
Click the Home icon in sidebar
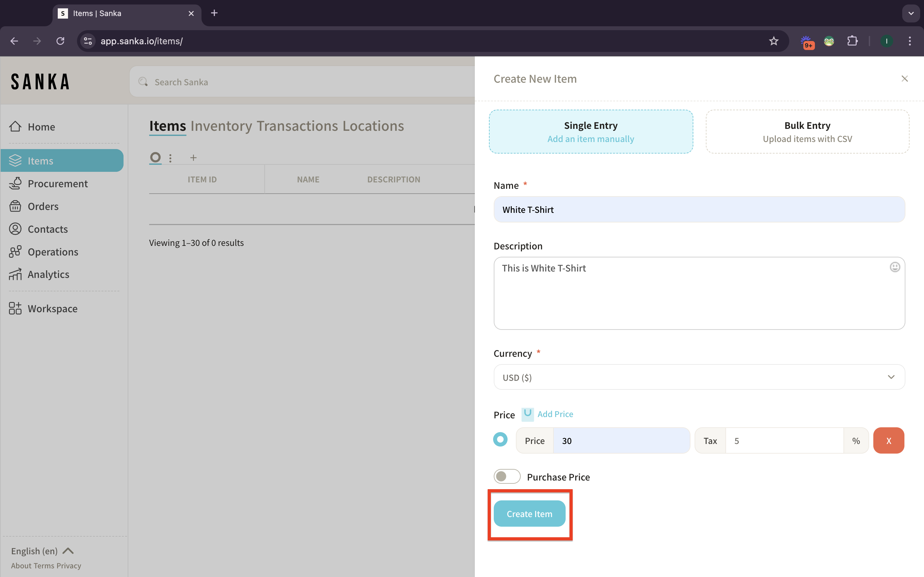[15, 127]
